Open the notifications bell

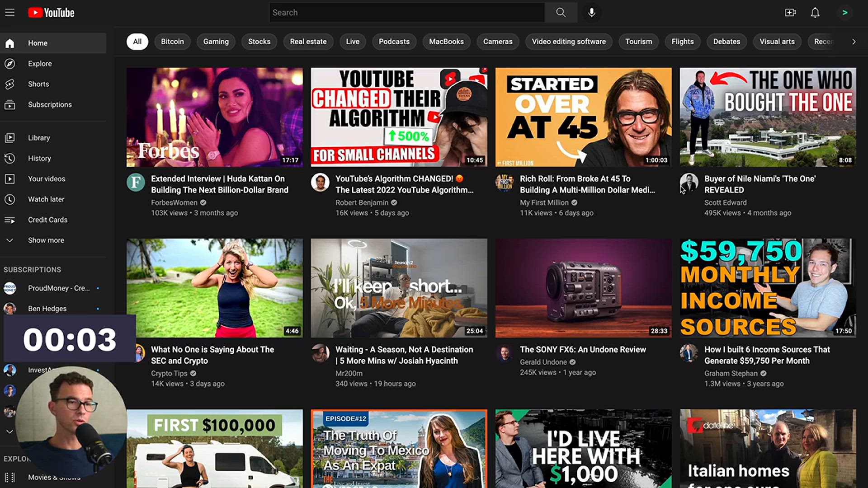pos(815,13)
